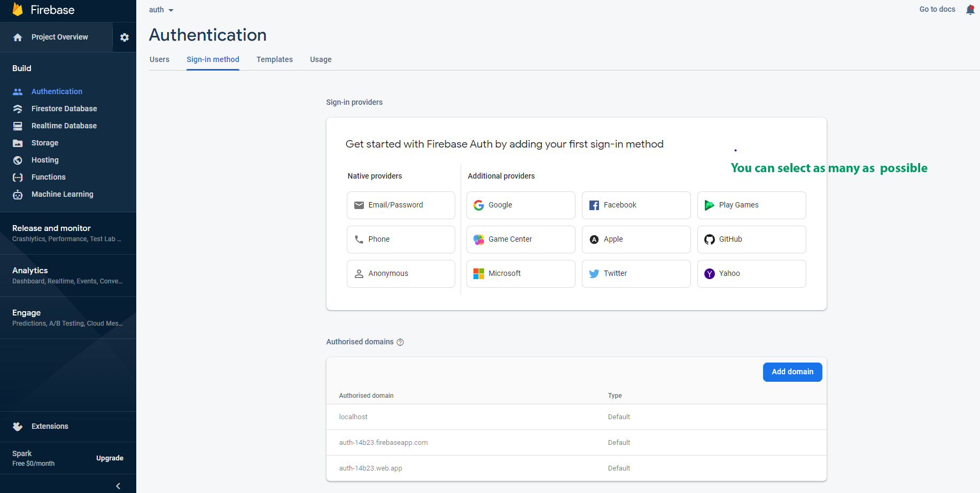Click the Firebase logo icon
The height and width of the screenshot is (493, 980).
pyautogui.click(x=18, y=10)
